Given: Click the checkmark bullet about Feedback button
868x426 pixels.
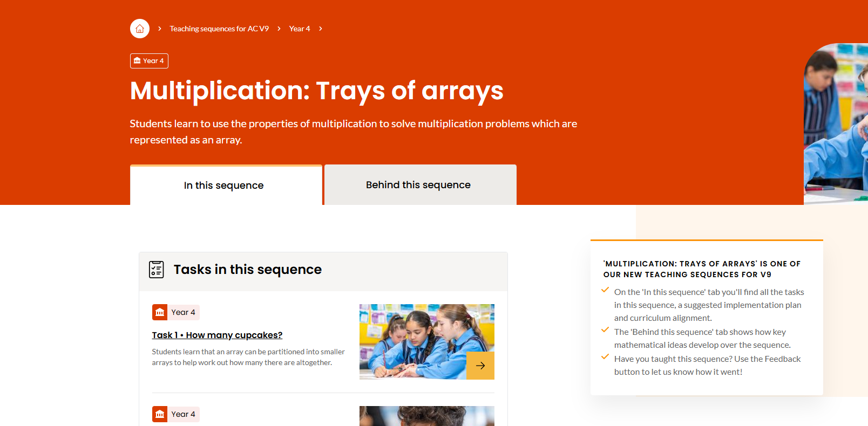Looking at the screenshot, I should coord(605,357).
